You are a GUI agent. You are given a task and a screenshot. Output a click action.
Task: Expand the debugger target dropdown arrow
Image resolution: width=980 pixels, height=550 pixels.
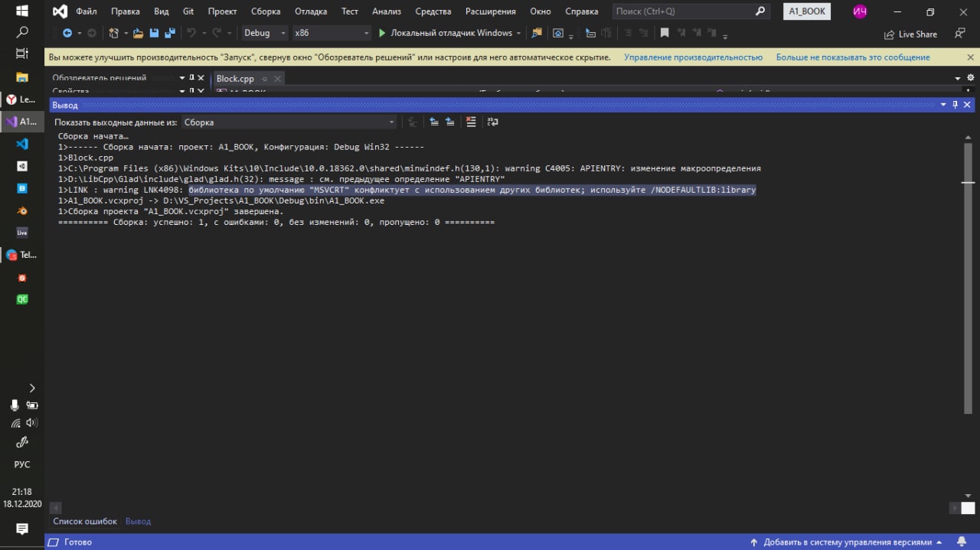pyautogui.click(x=518, y=33)
